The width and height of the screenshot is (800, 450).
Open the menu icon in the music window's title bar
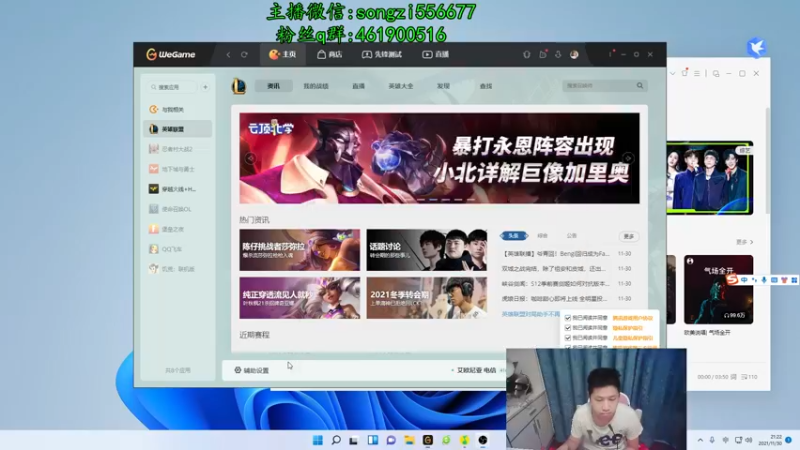pyautogui.click(x=697, y=73)
